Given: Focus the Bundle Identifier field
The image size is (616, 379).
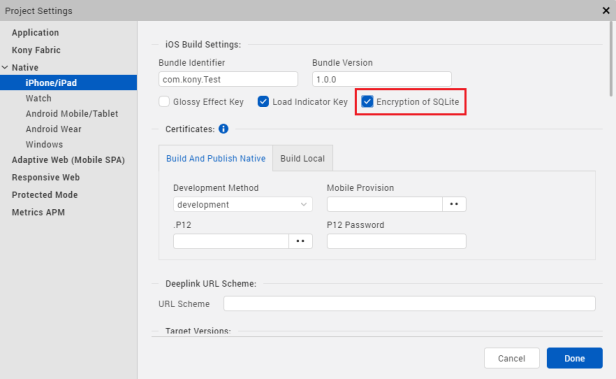Looking at the screenshot, I should tap(228, 79).
